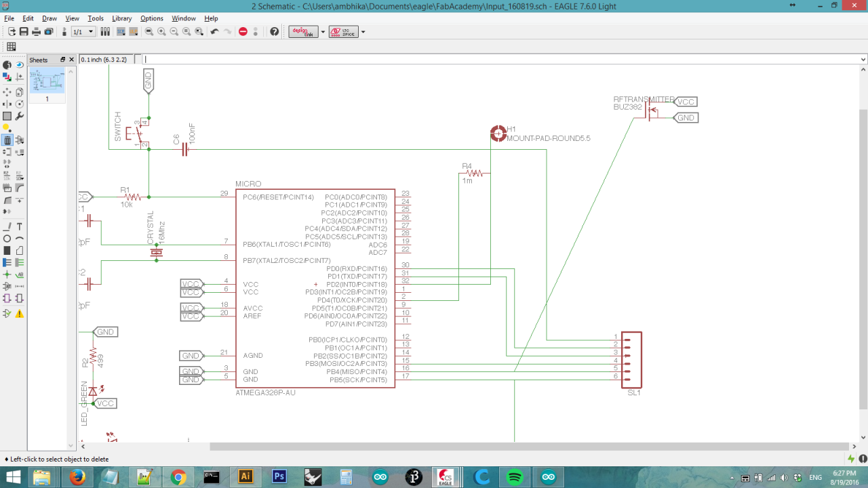Select the Text tool
Screen dimensions: 868x488
(19, 226)
